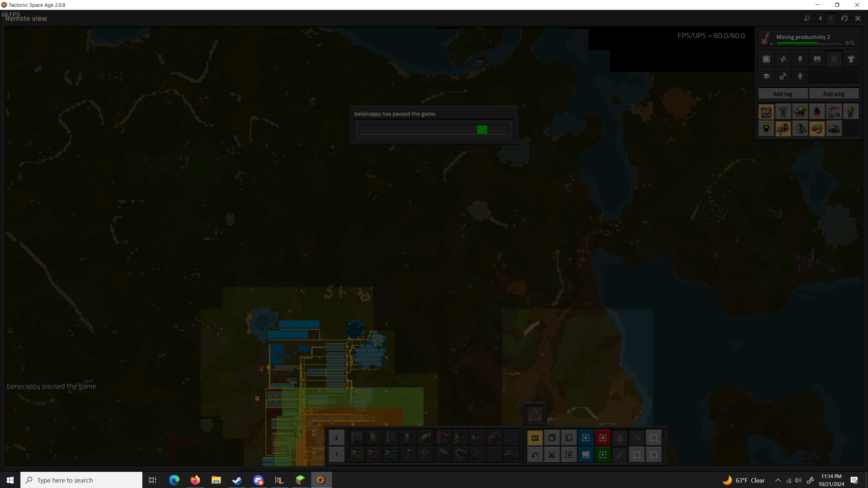The width and height of the screenshot is (868, 488).
Task: Open the blueprint book blue icon
Action: click(x=586, y=455)
